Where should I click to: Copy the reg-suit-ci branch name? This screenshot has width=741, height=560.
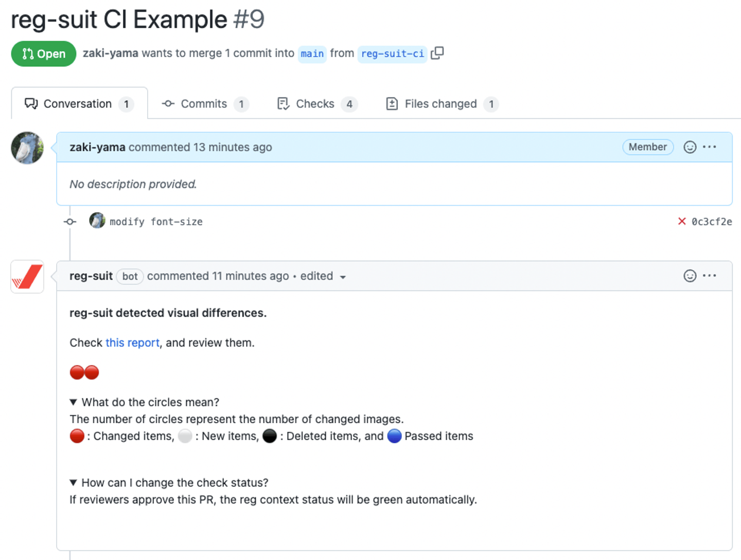(x=437, y=53)
